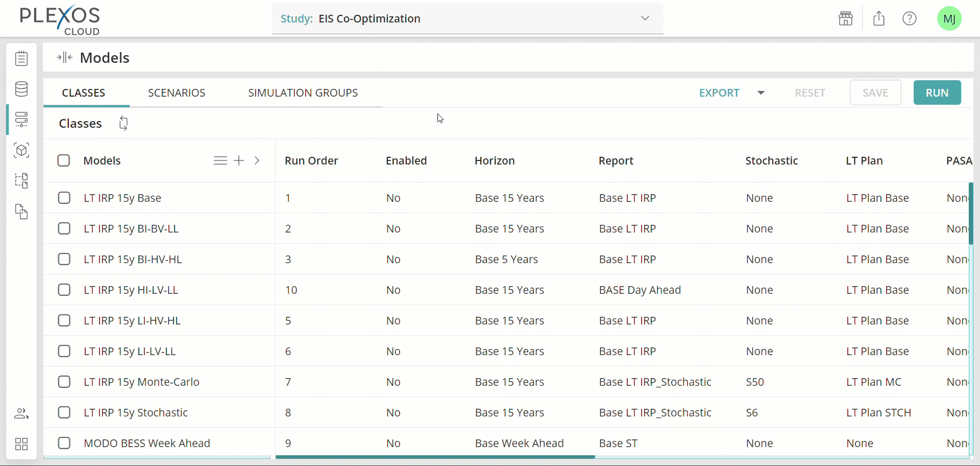Image resolution: width=980 pixels, height=466 pixels.
Task: Click the Save button
Action: pos(875,93)
